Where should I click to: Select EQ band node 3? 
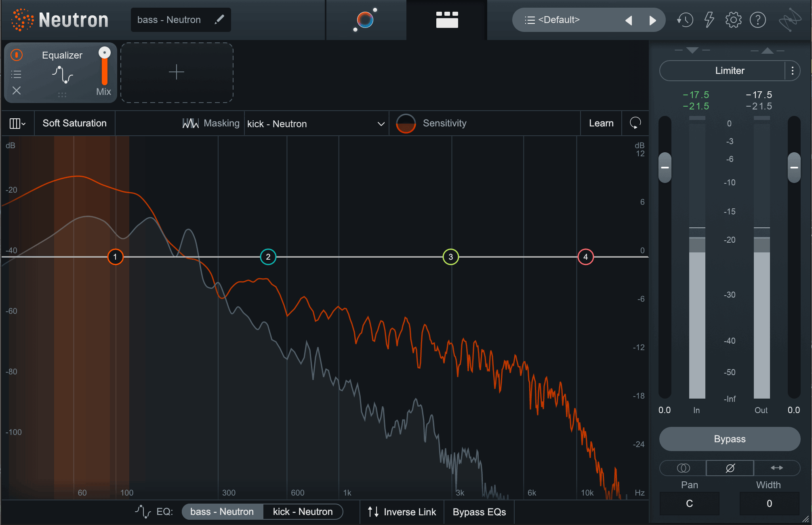click(x=451, y=257)
